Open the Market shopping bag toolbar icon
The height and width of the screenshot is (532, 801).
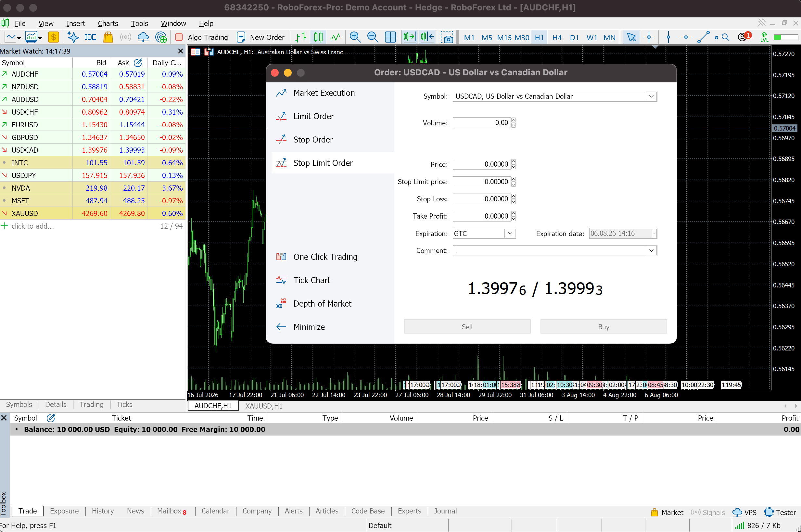coord(108,37)
